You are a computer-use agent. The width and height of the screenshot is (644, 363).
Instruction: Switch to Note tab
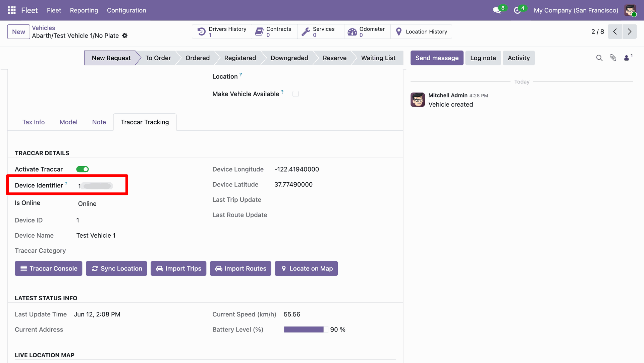click(99, 122)
